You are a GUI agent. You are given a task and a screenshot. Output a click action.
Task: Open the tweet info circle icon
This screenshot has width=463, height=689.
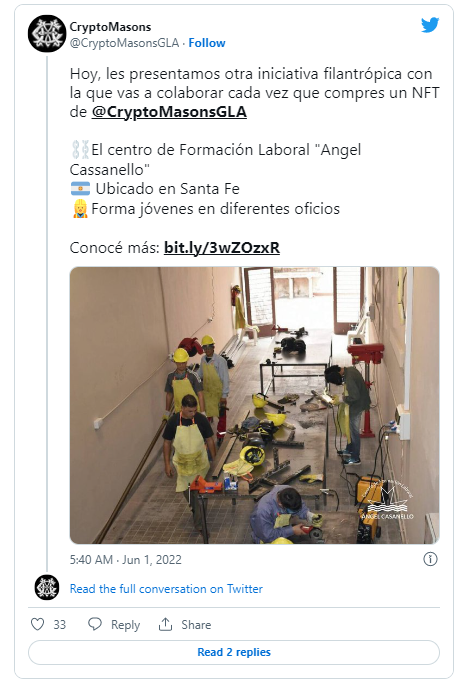(430, 559)
